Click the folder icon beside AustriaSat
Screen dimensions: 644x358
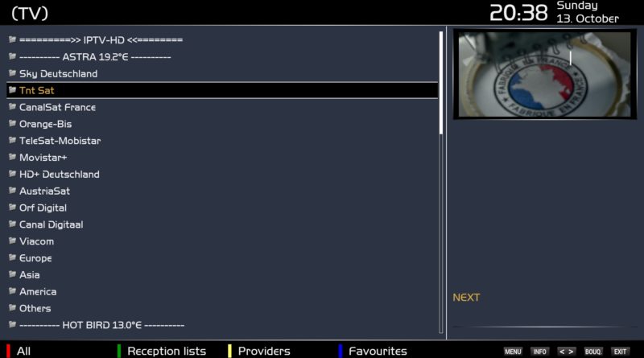point(12,191)
